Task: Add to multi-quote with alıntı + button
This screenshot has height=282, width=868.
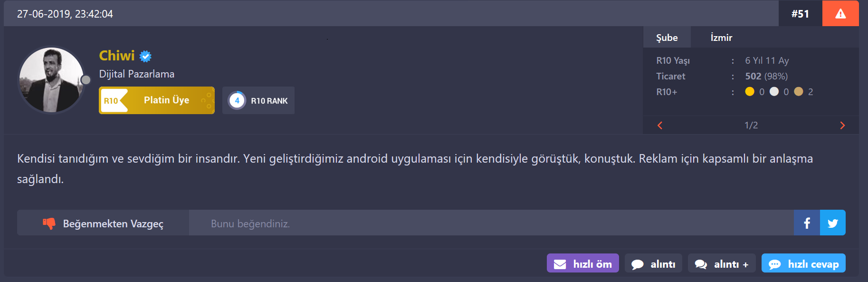Action: [722, 263]
